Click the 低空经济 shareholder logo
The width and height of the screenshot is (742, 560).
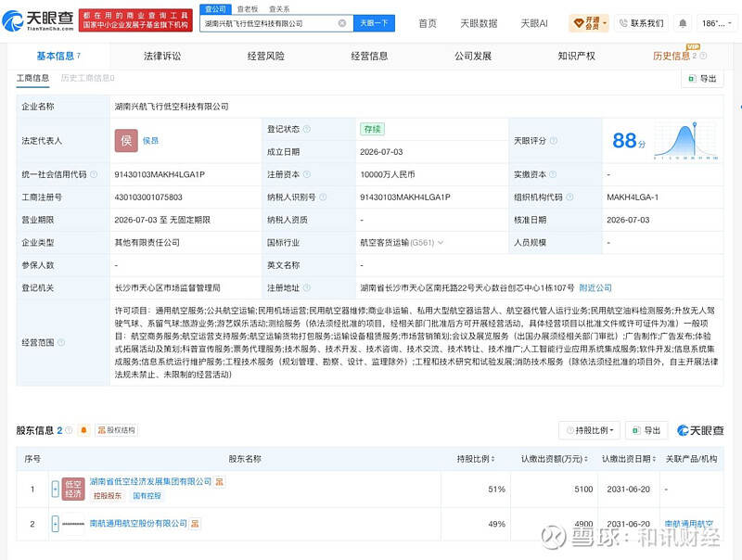[73, 489]
